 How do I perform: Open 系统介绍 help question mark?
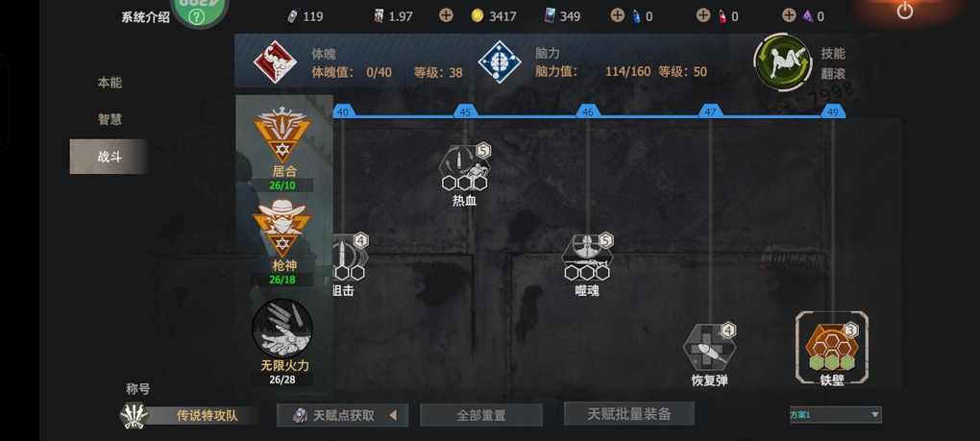pyautogui.click(x=197, y=17)
